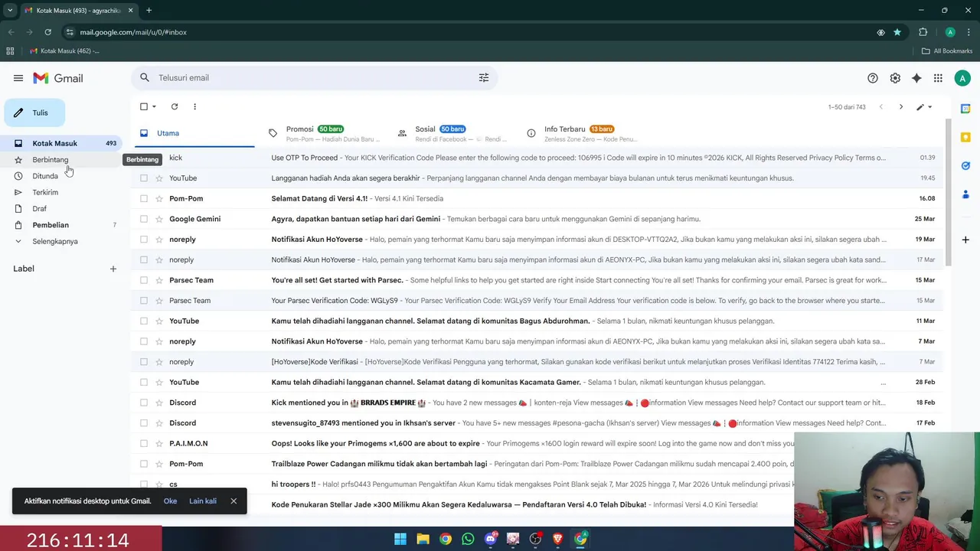Go to next page of emails
Viewport: 980px width, 551px height.
coord(901,107)
